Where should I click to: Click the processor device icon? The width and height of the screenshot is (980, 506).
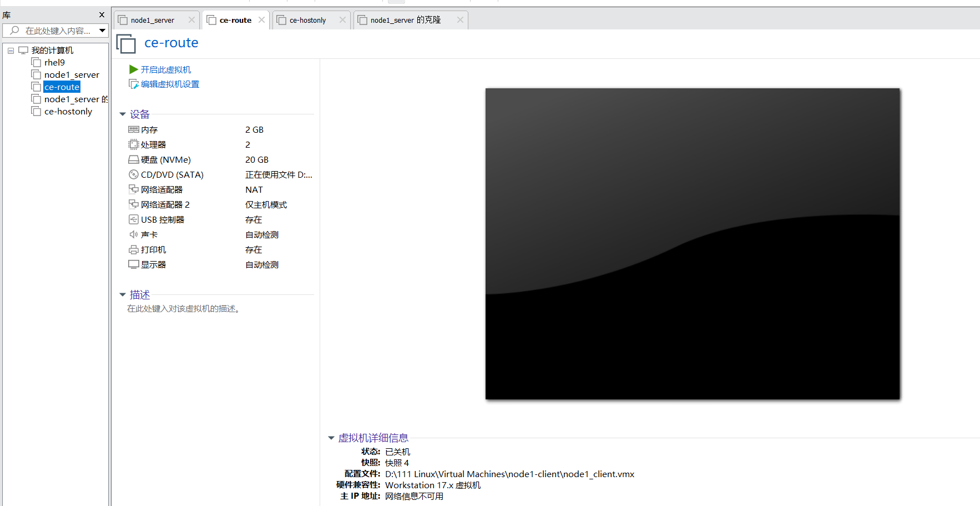tap(133, 144)
